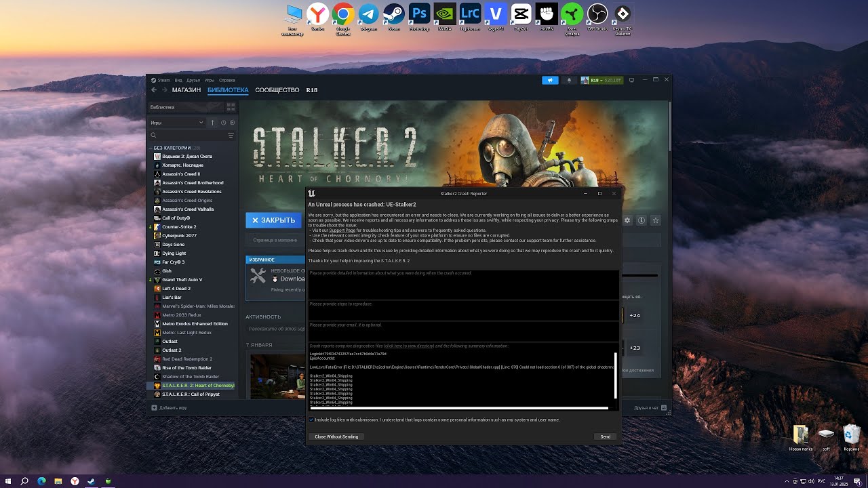Select Red Dead Redemption 2 in library
Image resolution: width=868 pixels, height=488 pixels.
(x=186, y=359)
